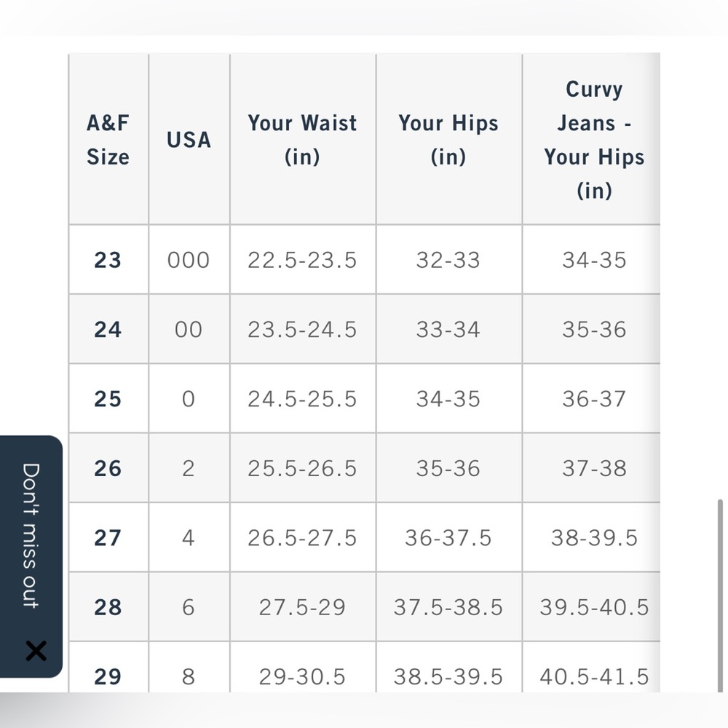Click Curvy Jeans - Your Hips header
The width and height of the screenshot is (728, 728).
click(594, 139)
